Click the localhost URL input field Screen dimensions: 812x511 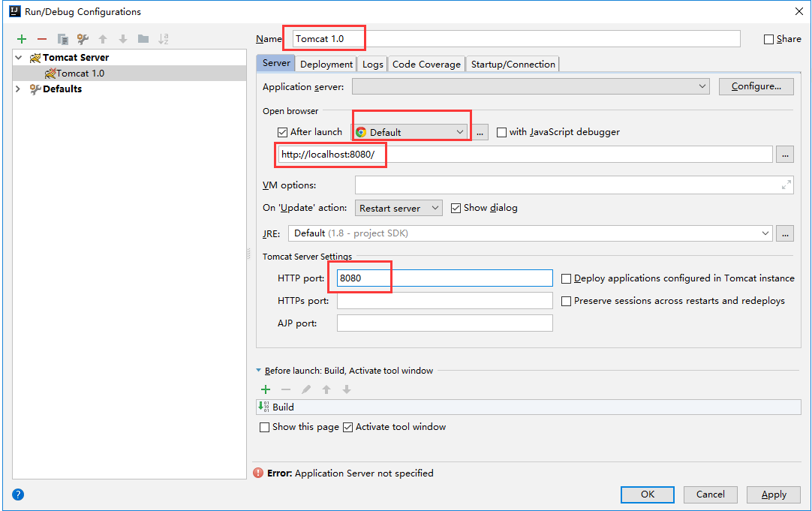coord(525,155)
